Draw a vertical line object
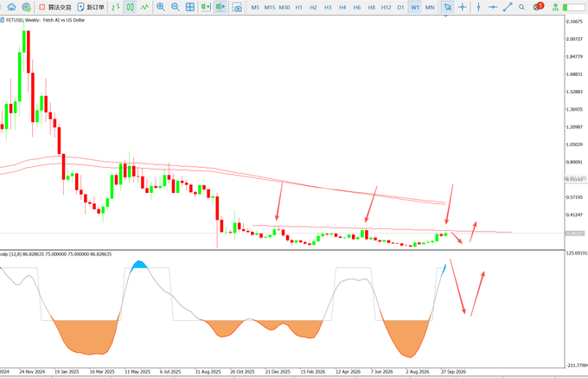Image resolution: width=588 pixels, height=378 pixels. tap(478, 7)
